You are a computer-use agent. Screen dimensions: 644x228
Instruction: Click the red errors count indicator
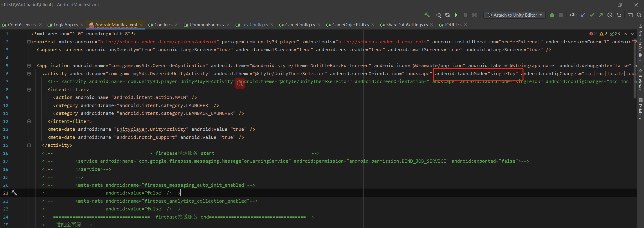593,34
